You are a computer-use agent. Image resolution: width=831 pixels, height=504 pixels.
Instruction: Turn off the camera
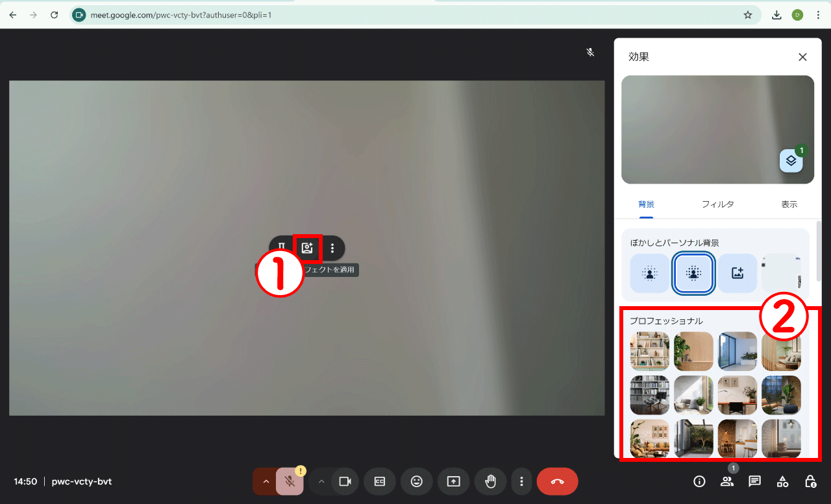(345, 481)
